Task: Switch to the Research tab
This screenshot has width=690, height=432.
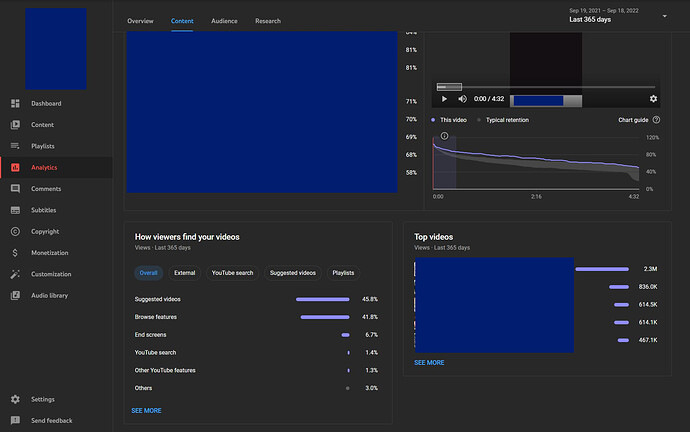Action: pyautogui.click(x=268, y=21)
